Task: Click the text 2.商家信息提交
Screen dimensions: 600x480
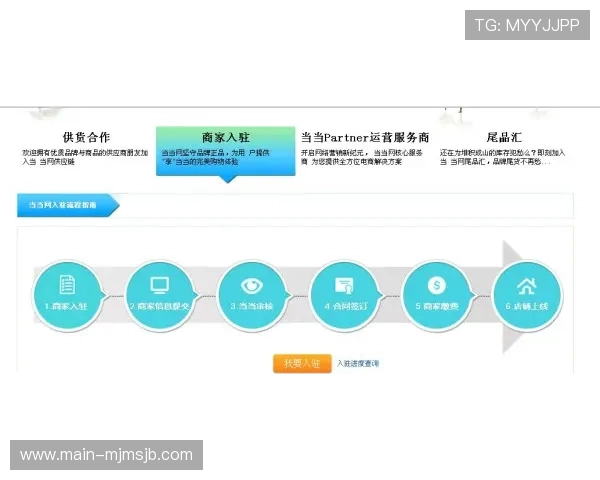Action: point(159,307)
